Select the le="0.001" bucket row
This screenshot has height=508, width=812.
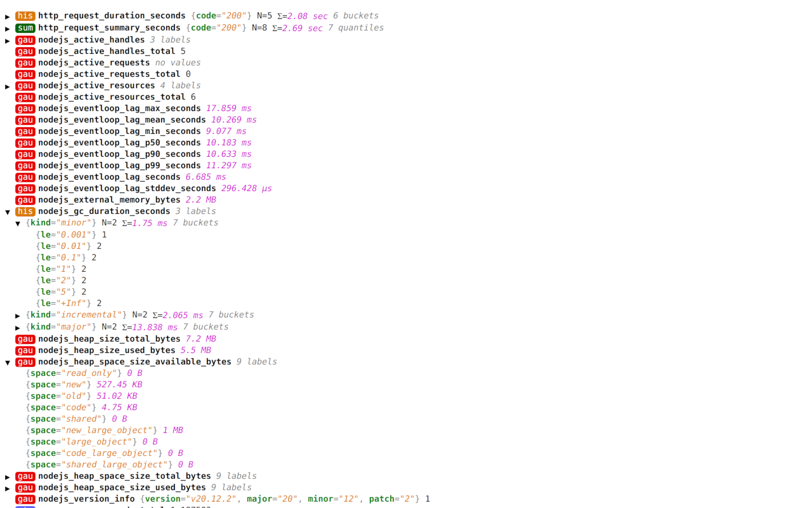(71, 235)
